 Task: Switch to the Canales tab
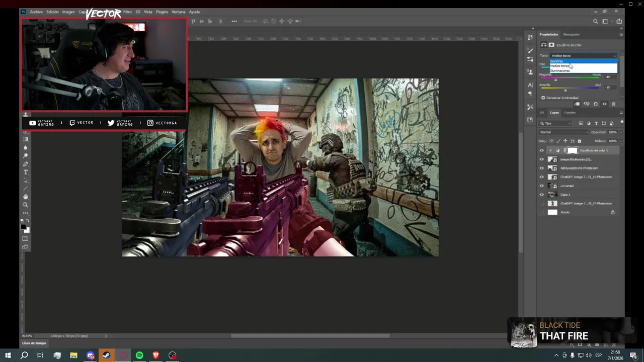pos(570,113)
